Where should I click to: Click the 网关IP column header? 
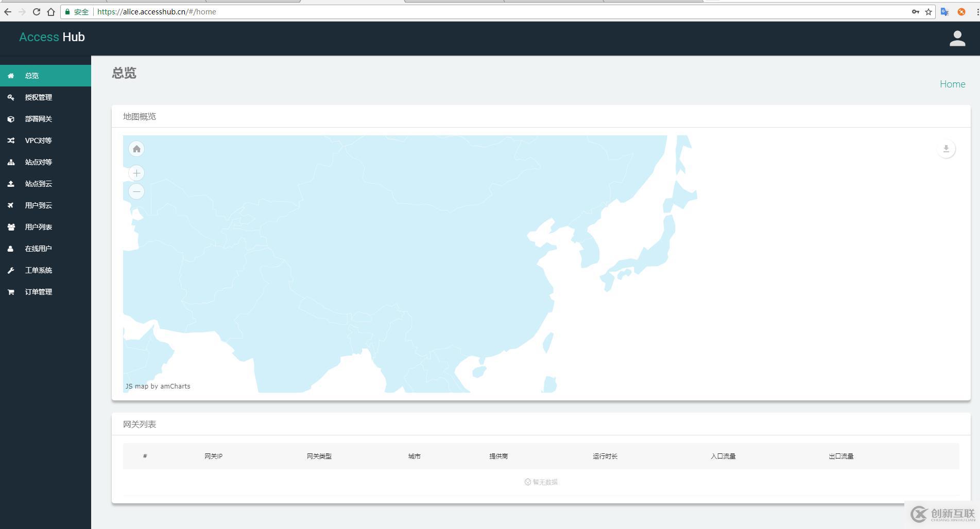click(213, 456)
